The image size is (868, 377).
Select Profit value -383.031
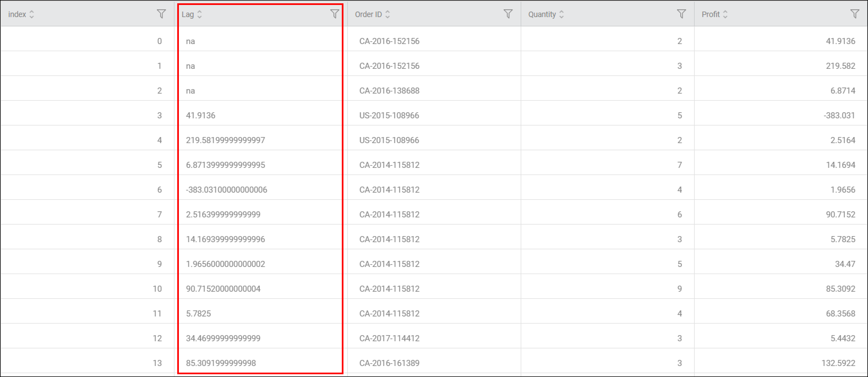point(839,115)
